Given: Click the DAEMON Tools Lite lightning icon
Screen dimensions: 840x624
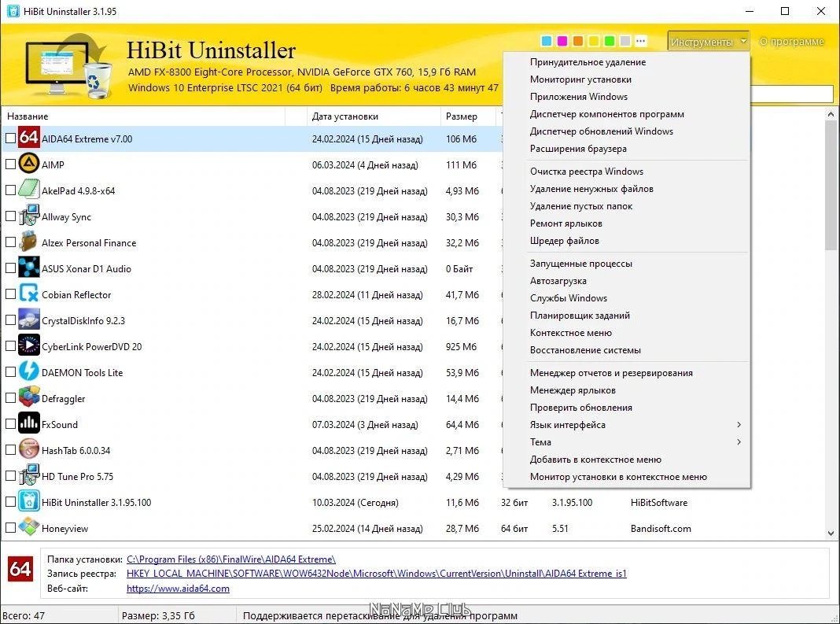Looking at the screenshot, I should pyautogui.click(x=28, y=371).
